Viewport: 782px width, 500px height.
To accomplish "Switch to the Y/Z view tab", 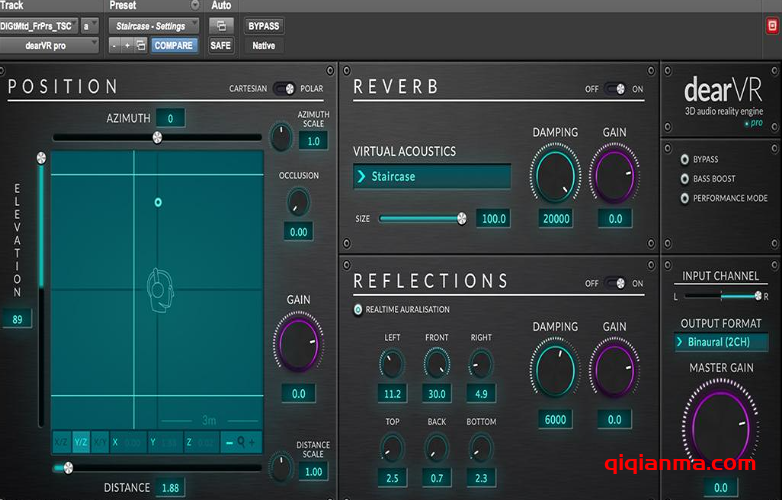I will [x=82, y=442].
